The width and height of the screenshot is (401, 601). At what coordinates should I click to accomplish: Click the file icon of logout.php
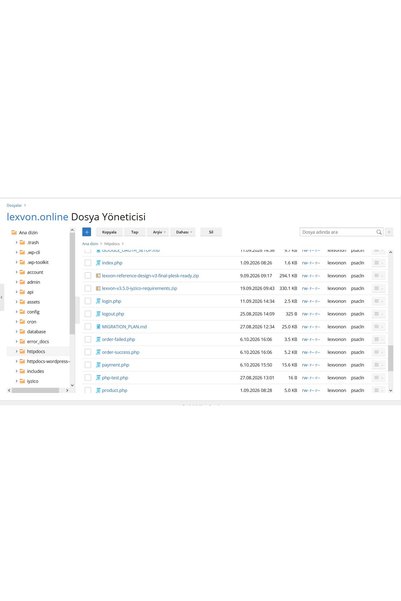click(98, 314)
